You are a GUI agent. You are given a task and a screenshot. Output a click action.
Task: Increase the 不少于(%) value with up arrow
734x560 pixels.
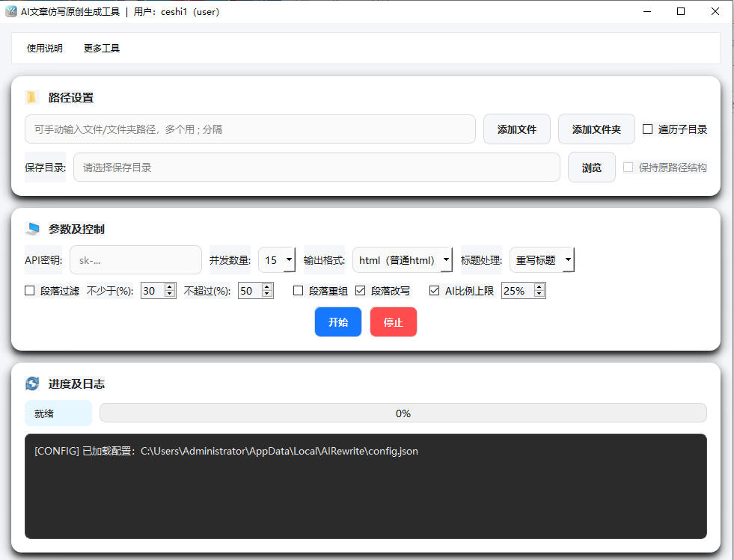[170, 287]
